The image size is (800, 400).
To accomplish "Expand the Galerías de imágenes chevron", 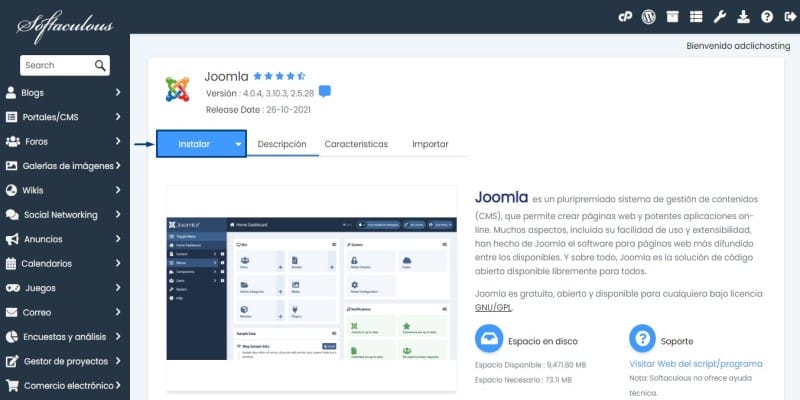I will click(118, 166).
